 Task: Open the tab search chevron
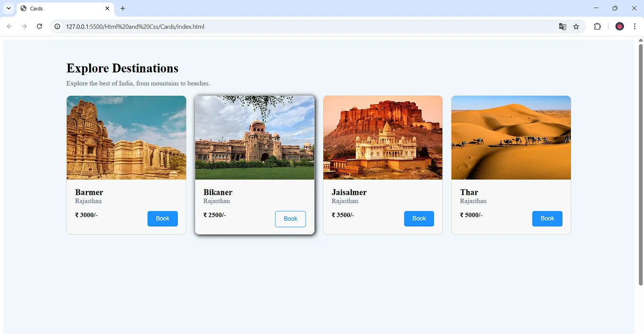pyautogui.click(x=8, y=8)
